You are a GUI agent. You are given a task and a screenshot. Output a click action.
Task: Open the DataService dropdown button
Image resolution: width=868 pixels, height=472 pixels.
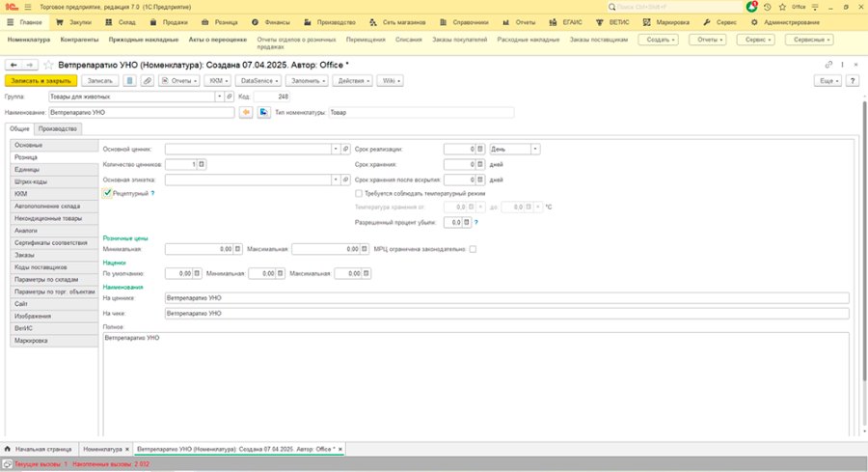point(259,81)
